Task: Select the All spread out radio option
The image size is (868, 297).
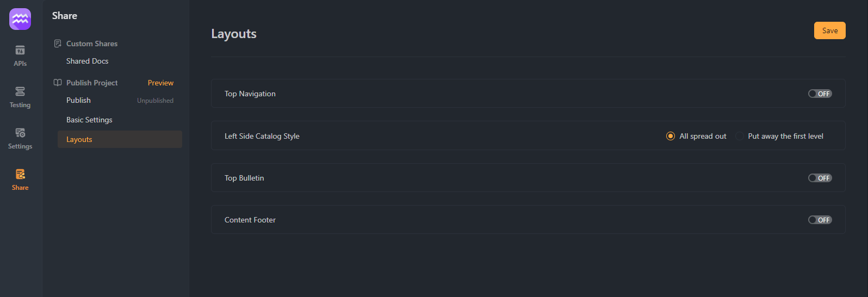Action: tap(671, 136)
